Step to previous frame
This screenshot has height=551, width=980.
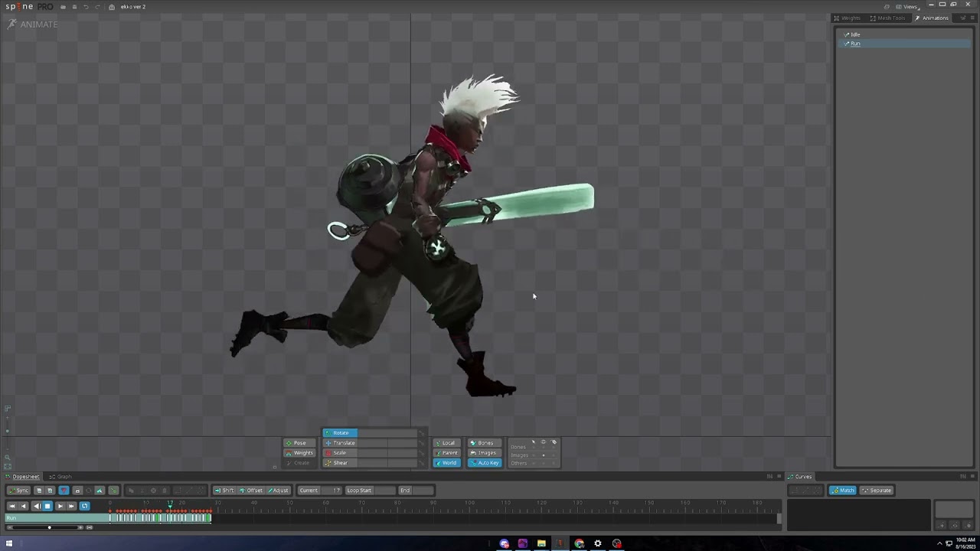(24, 506)
